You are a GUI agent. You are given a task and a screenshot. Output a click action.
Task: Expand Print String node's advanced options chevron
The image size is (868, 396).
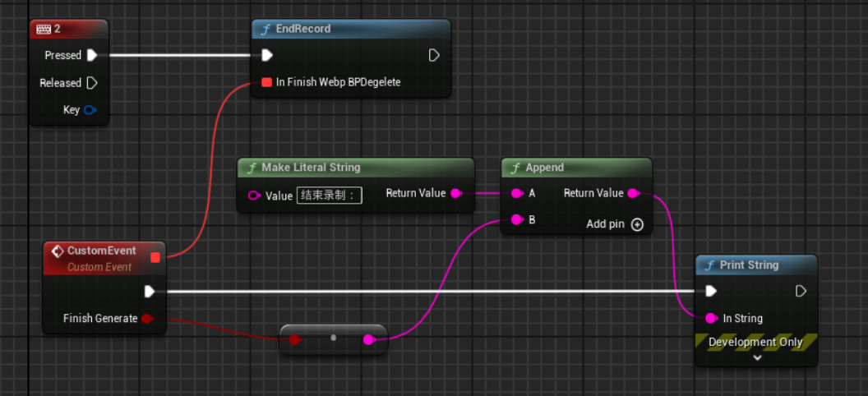757,357
